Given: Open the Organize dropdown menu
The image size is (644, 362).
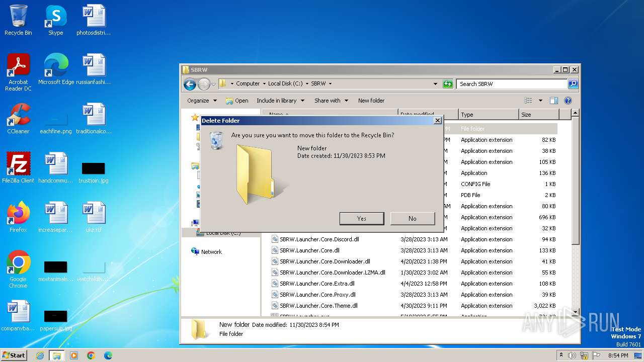Looking at the screenshot, I should [x=202, y=101].
